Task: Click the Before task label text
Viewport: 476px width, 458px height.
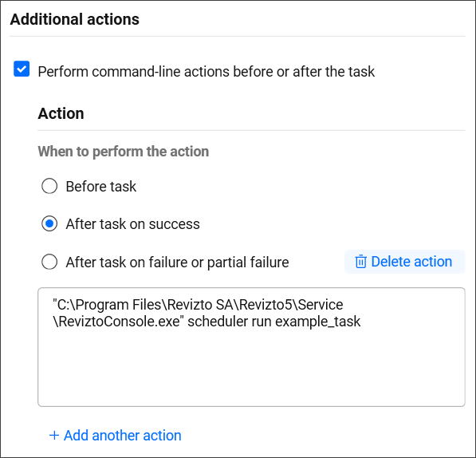Action: [101, 186]
